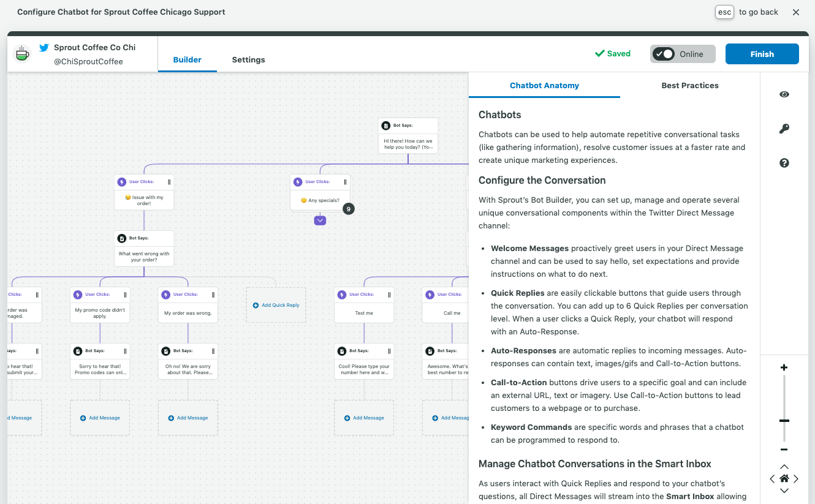Click the eye preview icon in the right sidebar

point(784,94)
